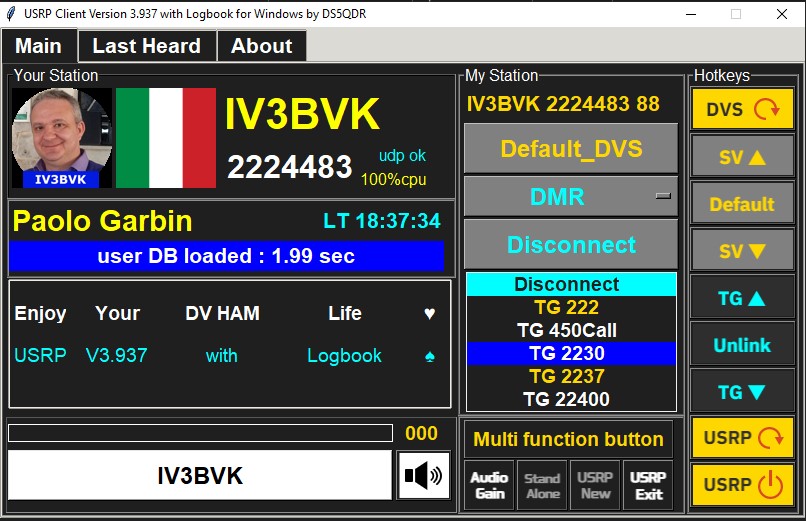Click the LT 18:37:34 clock
This screenshot has width=806, height=521.
[381, 221]
